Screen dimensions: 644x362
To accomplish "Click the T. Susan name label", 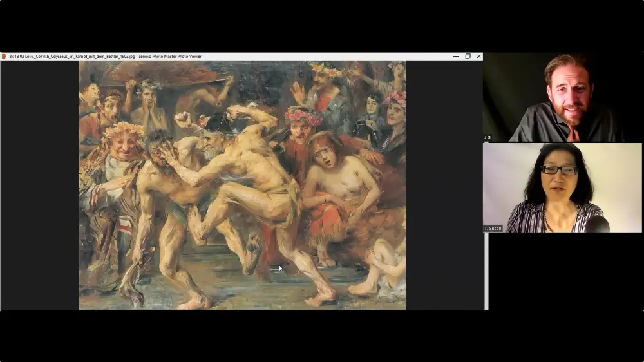I will tap(493, 229).
